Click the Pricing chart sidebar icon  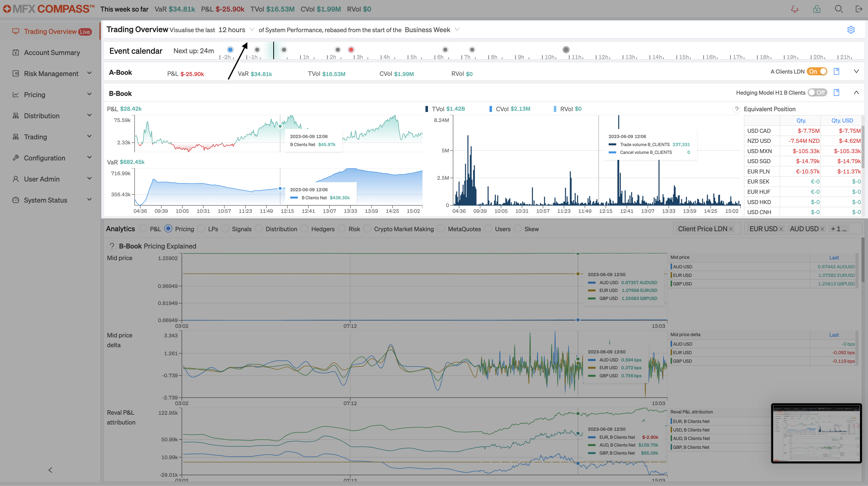16,95
